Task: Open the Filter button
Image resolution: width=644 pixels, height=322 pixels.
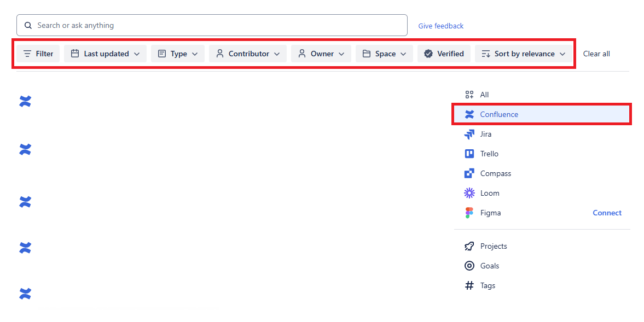Action: click(38, 54)
